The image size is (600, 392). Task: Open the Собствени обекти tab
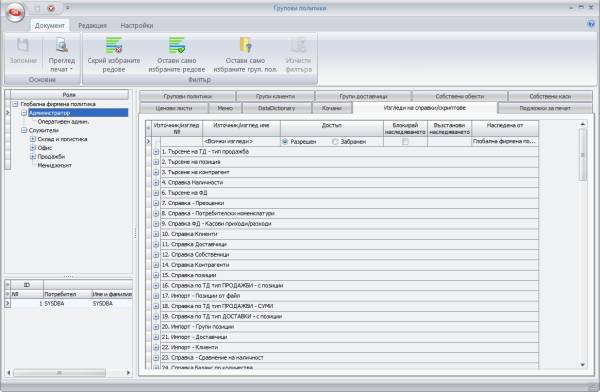point(460,96)
